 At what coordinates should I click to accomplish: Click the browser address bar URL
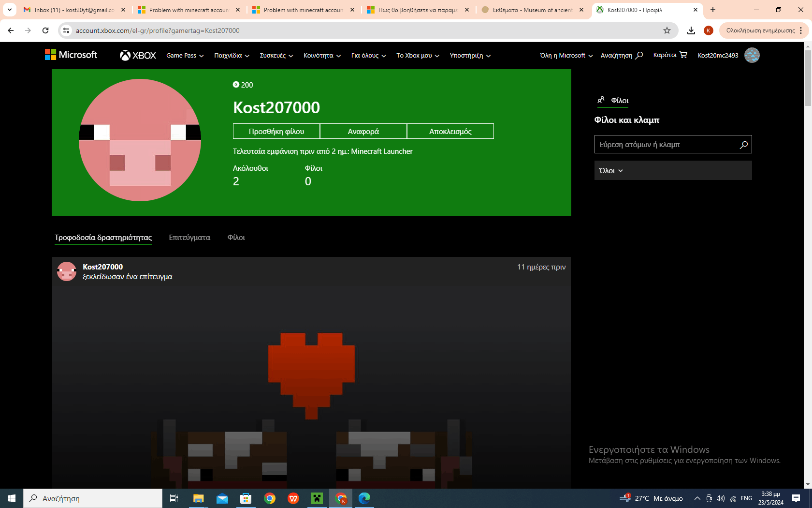pos(158,30)
